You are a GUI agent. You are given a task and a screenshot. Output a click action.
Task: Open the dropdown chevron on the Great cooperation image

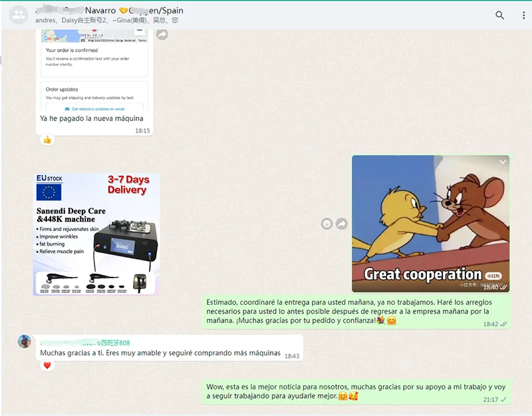[503, 162]
